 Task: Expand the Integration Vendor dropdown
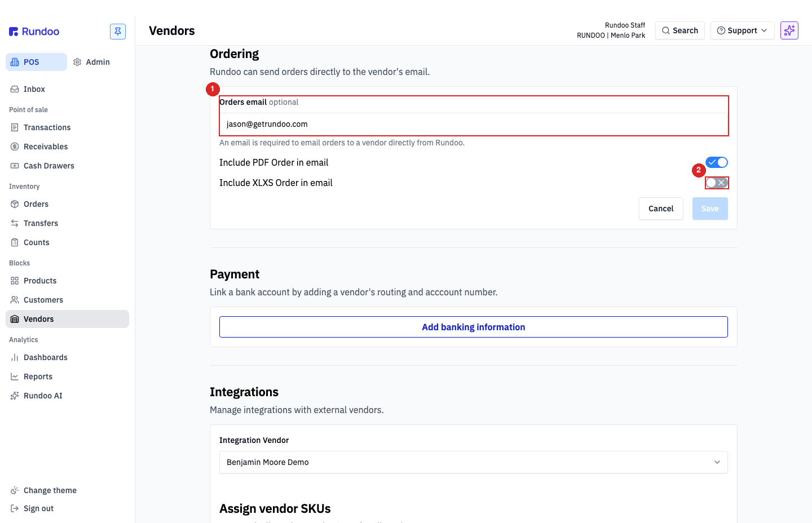point(474,462)
